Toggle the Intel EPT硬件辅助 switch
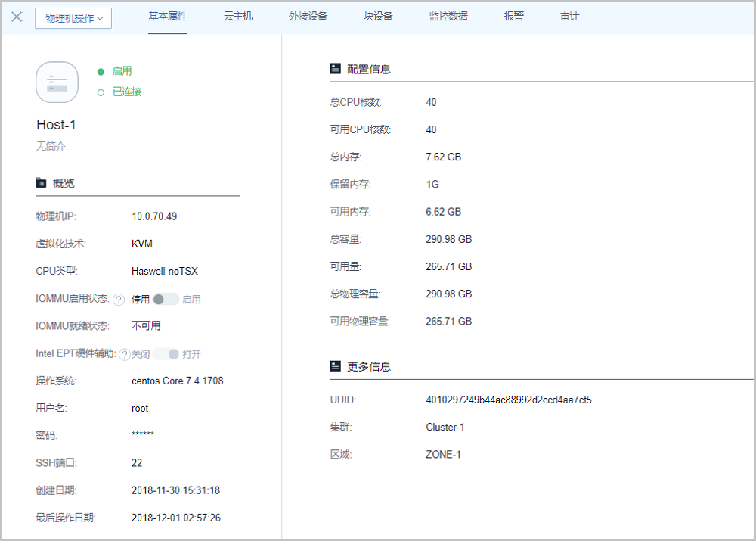 [x=166, y=354]
